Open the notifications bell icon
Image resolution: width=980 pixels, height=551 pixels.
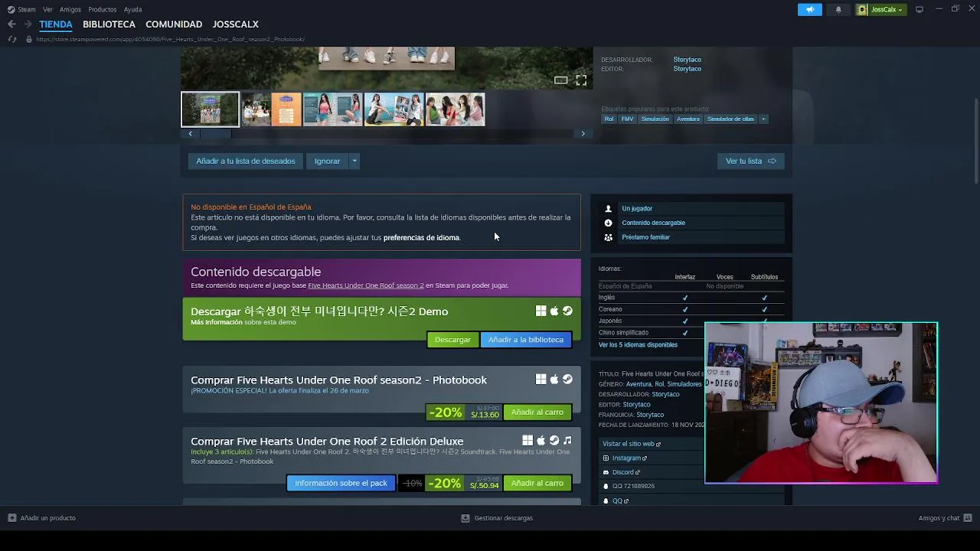(838, 9)
